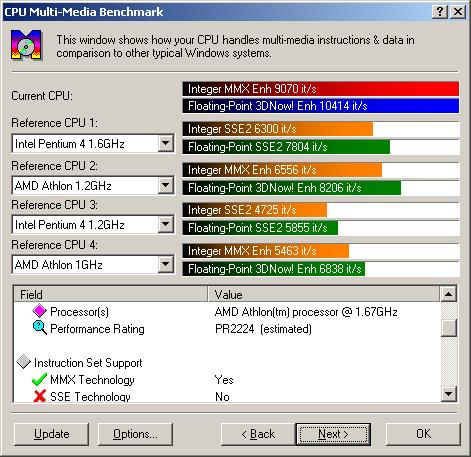Click the Floating-Point SSE2 5855 bar

click(260, 228)
